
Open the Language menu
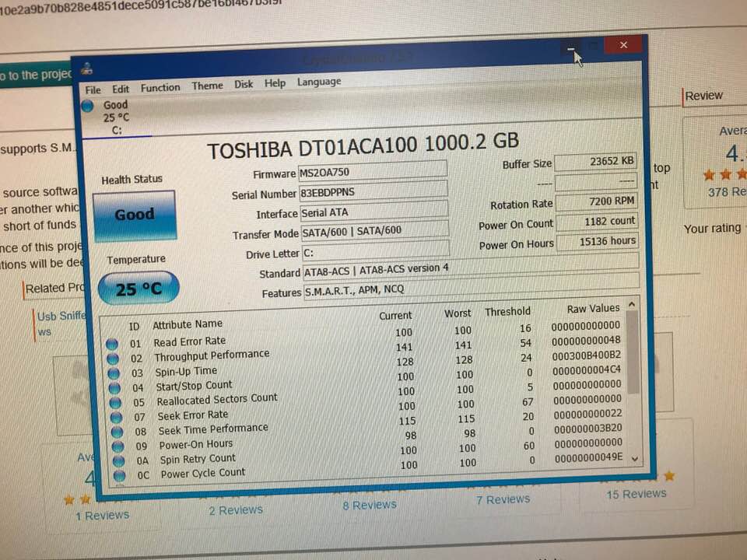point(319,82)
